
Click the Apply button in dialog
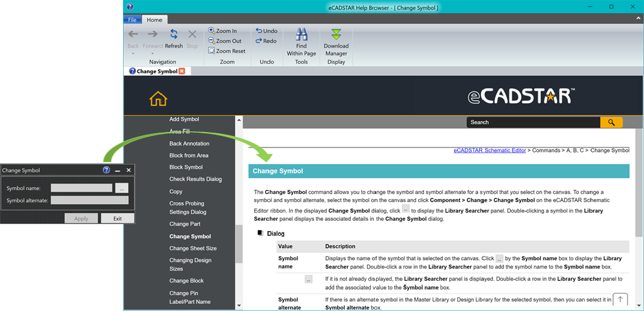[x=81, y=218]
